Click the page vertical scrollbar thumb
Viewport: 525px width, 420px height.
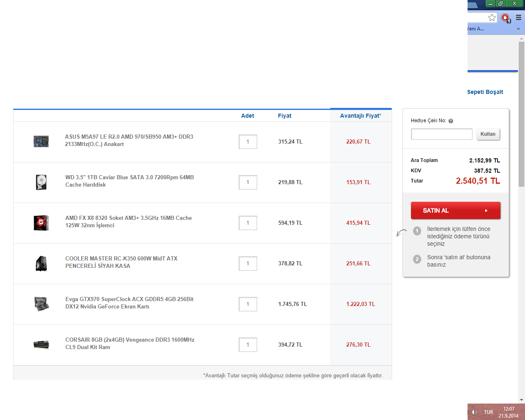(521, 114)
